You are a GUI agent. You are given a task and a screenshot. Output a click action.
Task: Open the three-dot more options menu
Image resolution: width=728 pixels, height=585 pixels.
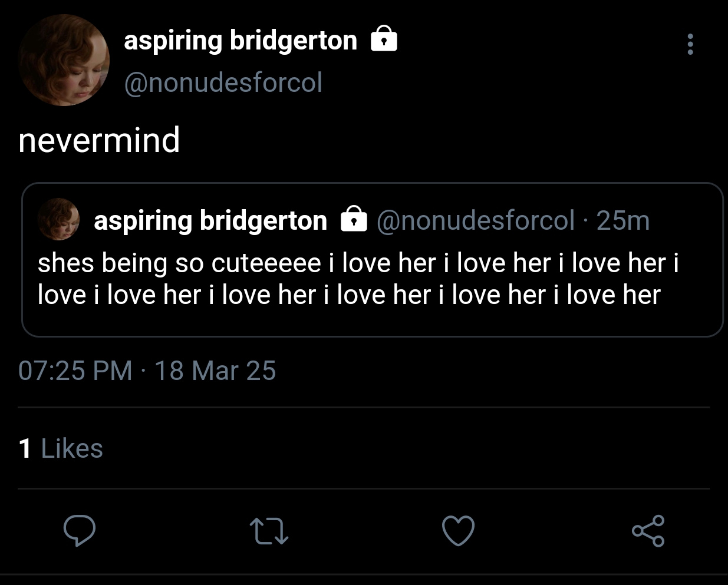690,44
